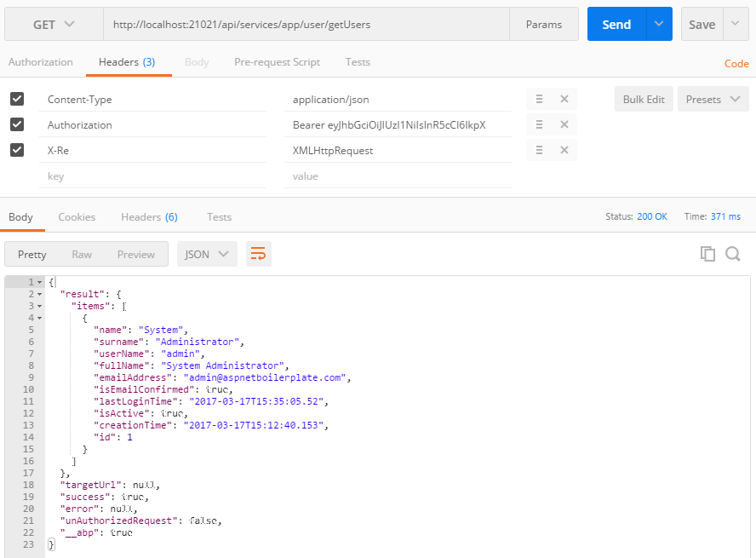Viewport: 756px width, 558px height.
Task: Click the 200 OK status text
Action: tap(652, 216)
